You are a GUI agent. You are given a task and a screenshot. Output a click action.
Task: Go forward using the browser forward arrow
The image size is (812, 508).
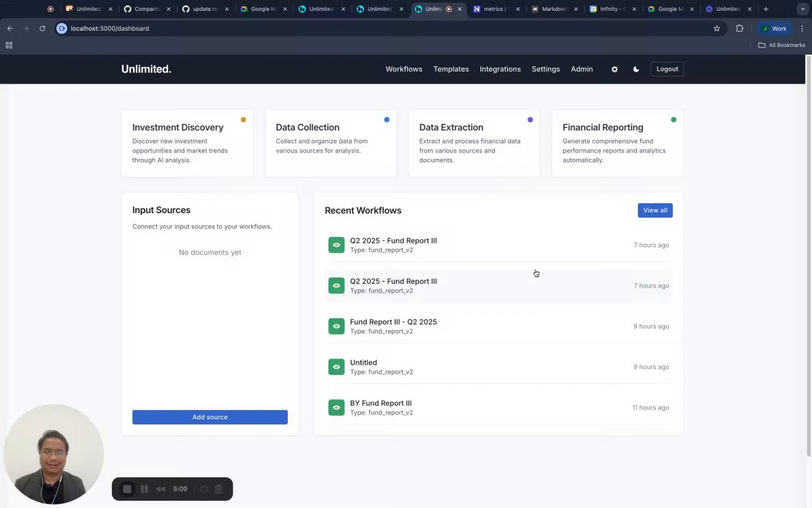26,29
